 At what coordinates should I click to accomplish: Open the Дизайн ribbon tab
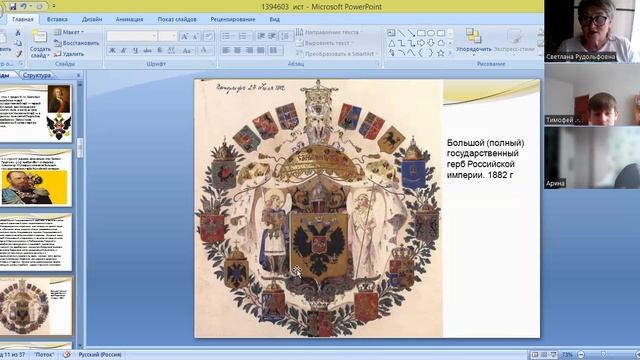[92, 19]
